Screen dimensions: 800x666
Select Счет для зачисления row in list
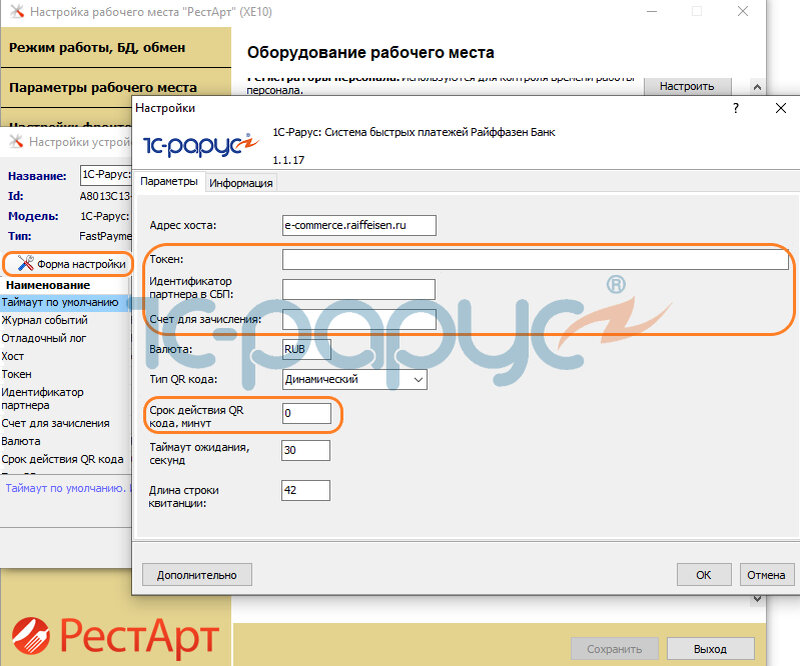click(x=66, y=423)
